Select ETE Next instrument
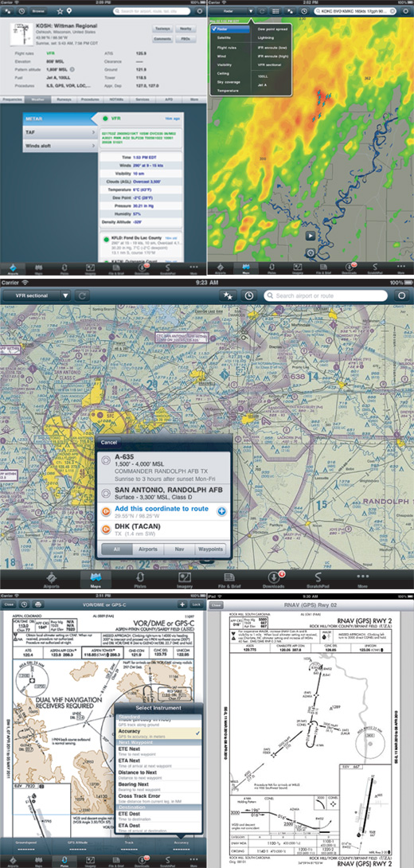This screenshot has height=868, width=414. 158,749
